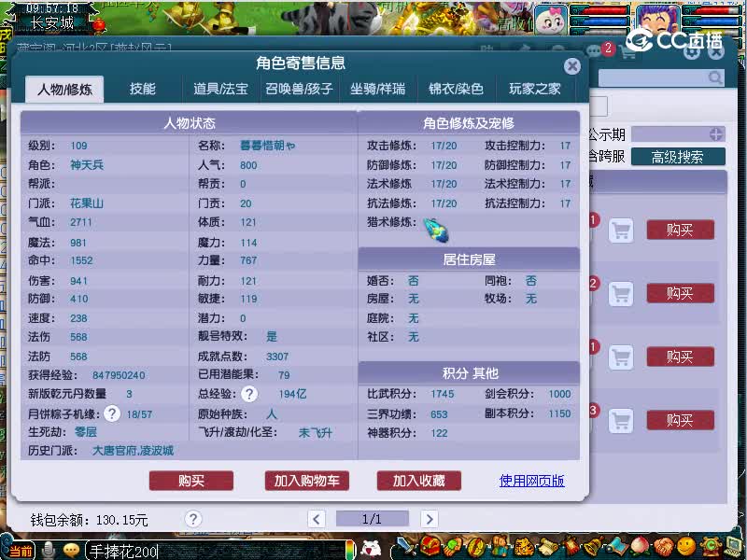This screenshot has width=747, height=560.
Task: Switch to the 人物/修炼 tab
Action: click(x=64, y=89)
